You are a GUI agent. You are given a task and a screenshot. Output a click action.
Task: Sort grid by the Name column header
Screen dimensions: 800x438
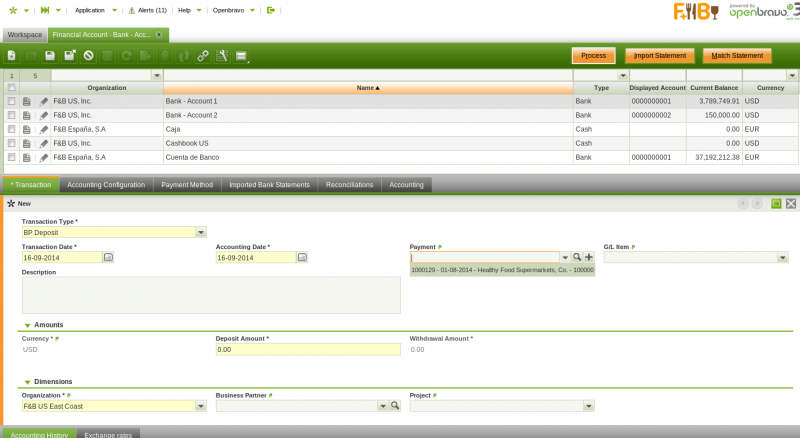click(x=368, y=88)
